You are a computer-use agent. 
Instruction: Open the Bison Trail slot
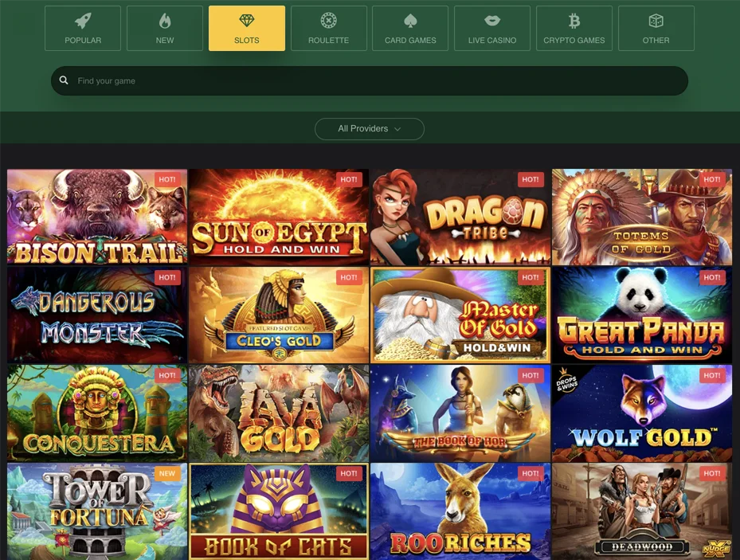tap(97, 217)
